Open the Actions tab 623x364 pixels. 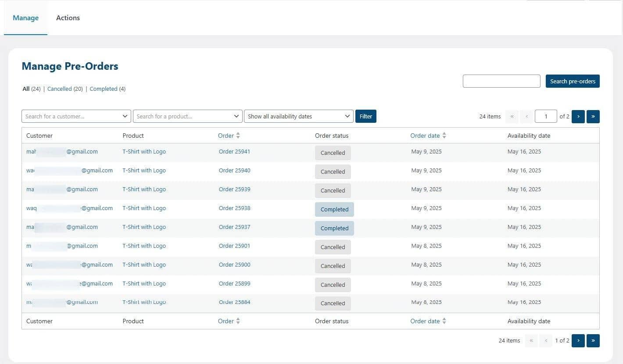click(68, 18)
